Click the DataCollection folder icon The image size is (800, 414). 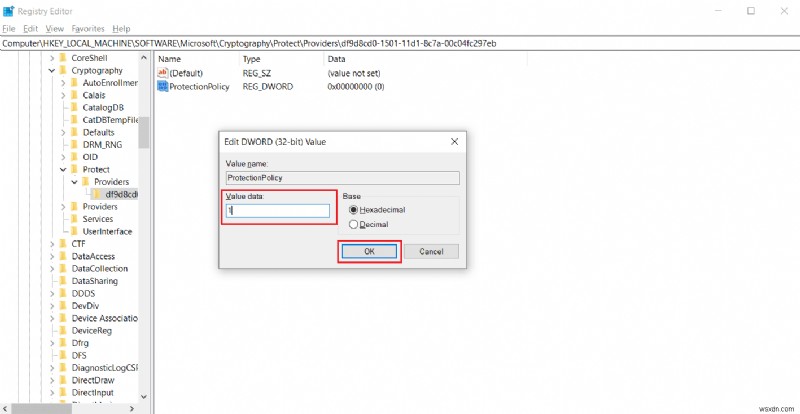coord(63,269)
